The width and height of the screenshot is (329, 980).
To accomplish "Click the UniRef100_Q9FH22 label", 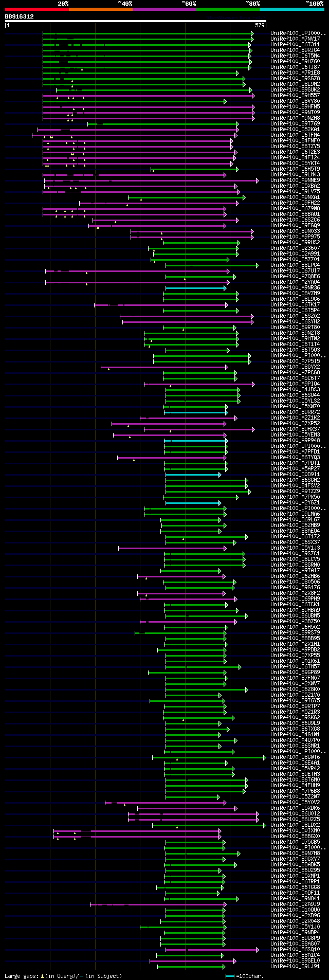I will pyautogui.click(x=295, y=203).
